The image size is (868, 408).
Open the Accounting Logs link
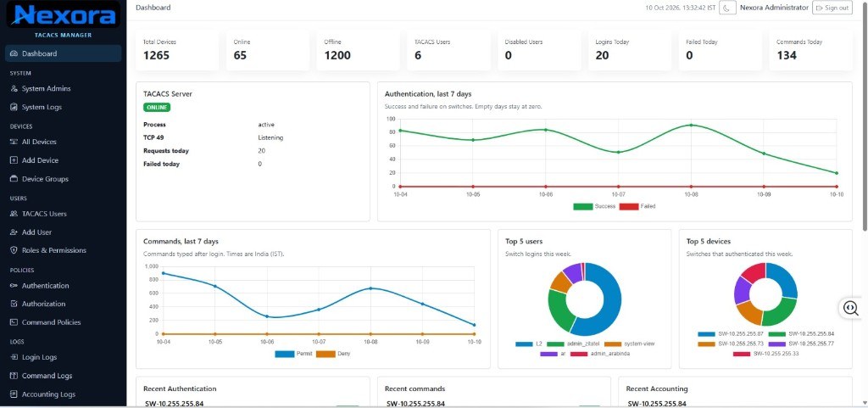(63, 394)
